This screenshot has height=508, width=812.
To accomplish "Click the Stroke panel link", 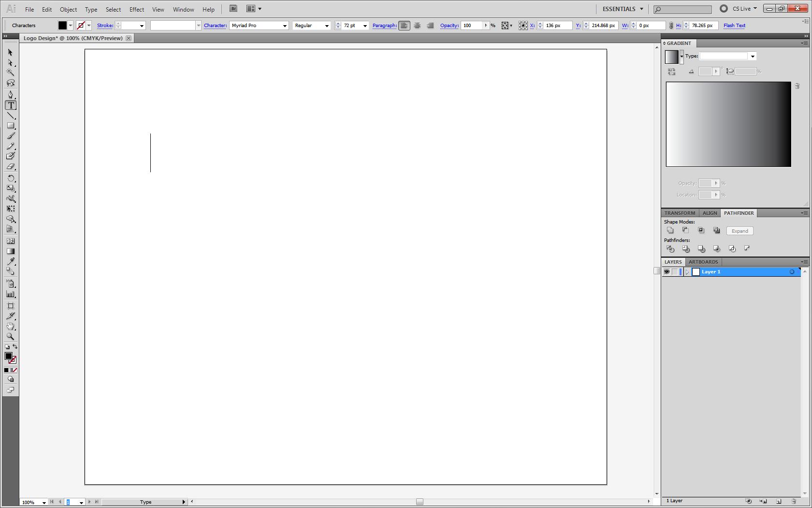I will (x=105, y=26).
